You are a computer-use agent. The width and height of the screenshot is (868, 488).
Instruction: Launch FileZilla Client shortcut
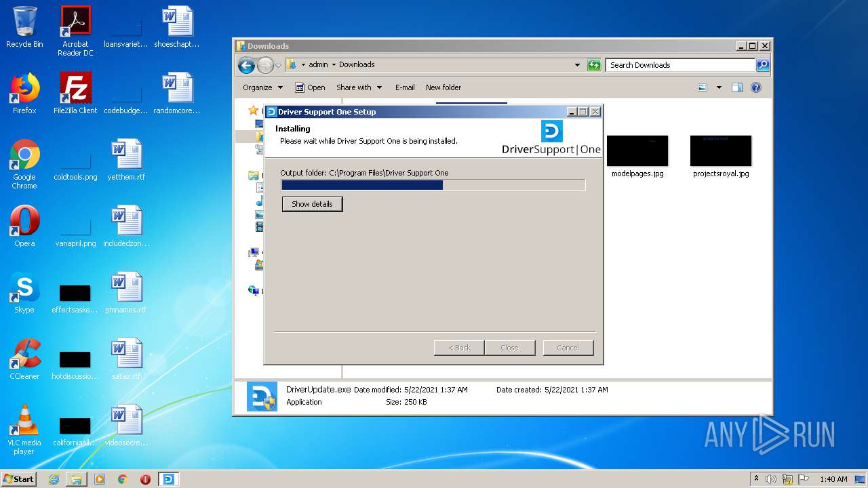(75, 94)
